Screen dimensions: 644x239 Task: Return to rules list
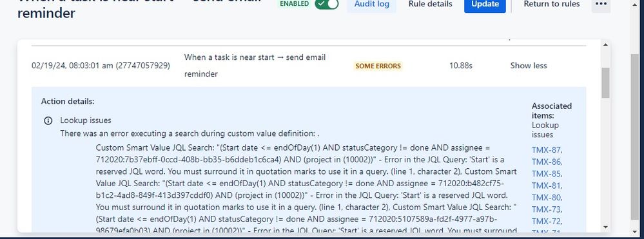coord(552,4)
